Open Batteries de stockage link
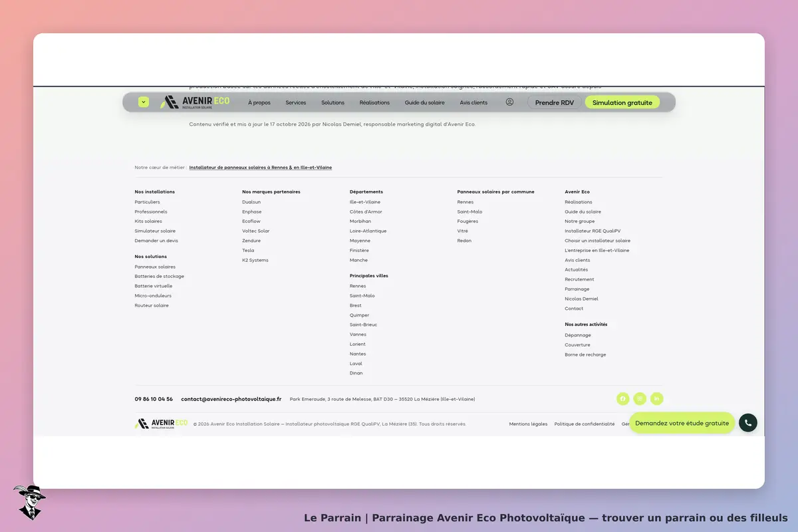The image size is (798, 532). pyautogui.click(x=160, y=276)
